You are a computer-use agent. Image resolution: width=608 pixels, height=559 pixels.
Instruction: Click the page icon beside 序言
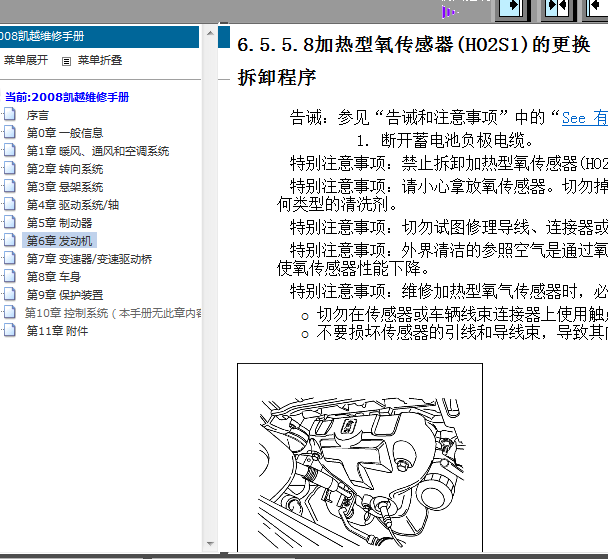click(10, 115)
